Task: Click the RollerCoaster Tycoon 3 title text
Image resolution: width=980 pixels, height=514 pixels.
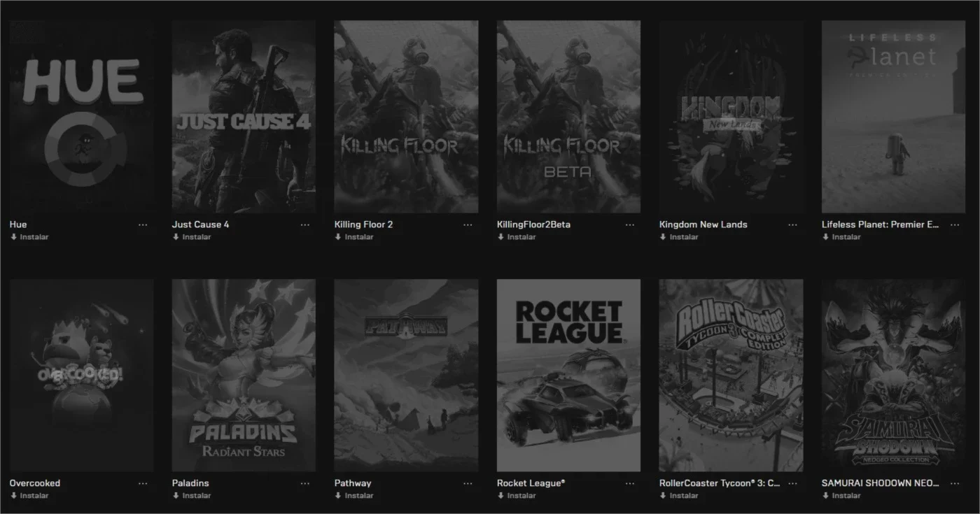Action: [x=720, y=483]
